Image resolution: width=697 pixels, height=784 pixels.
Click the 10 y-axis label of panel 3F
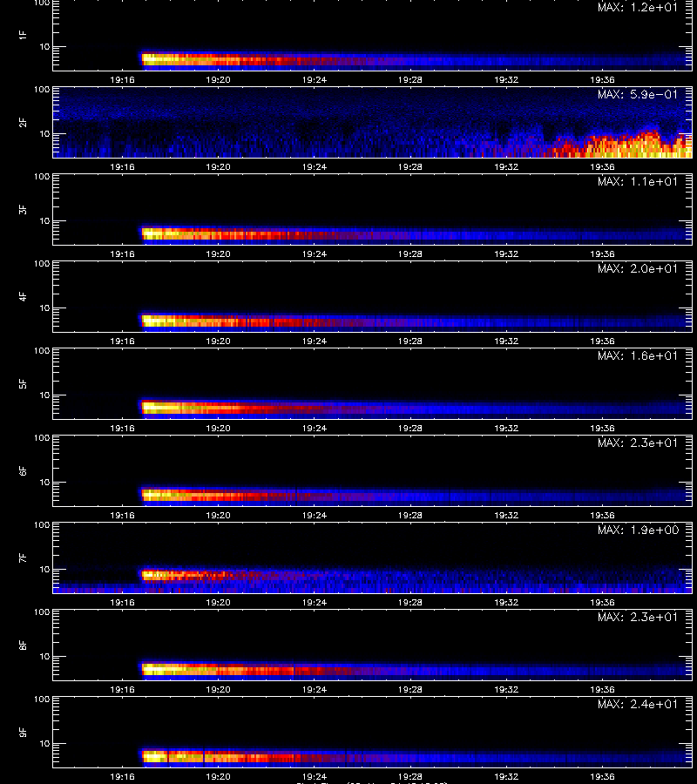(x=45, y=221)
